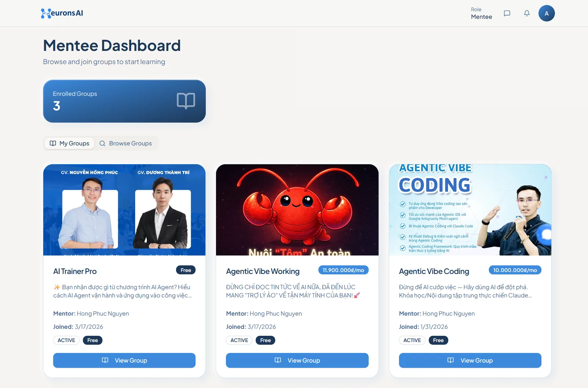Switch to the Browse Groups tab
This screenshot has height=388, width=588.
tap(126, 143)
